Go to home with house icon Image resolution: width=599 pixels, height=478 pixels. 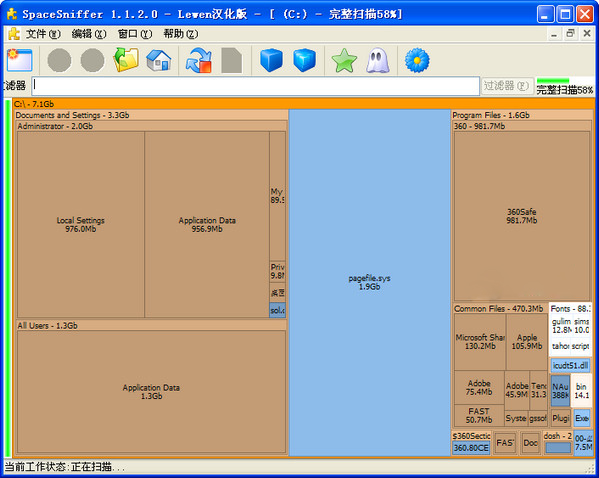159,60
